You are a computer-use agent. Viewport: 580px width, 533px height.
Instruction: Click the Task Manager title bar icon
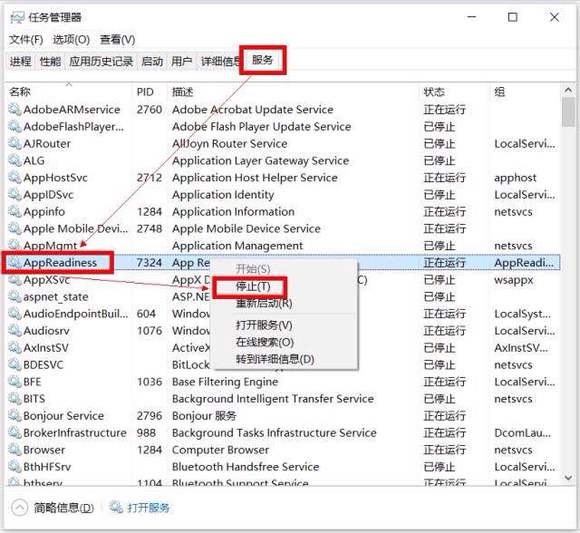tap(17, 17)
